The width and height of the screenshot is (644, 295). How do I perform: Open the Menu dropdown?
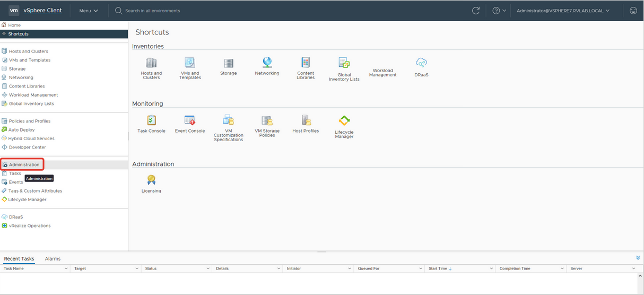tap(89, 11)
